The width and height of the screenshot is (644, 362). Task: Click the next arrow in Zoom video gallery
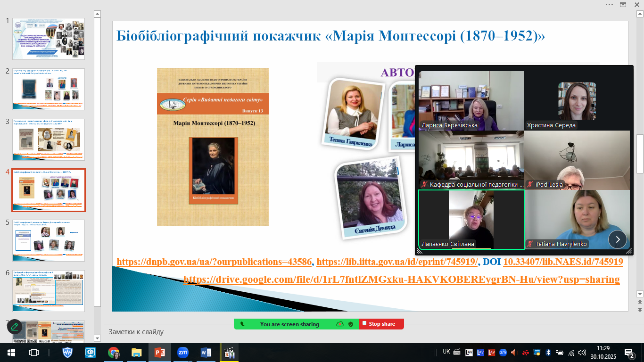click(617, 239)
